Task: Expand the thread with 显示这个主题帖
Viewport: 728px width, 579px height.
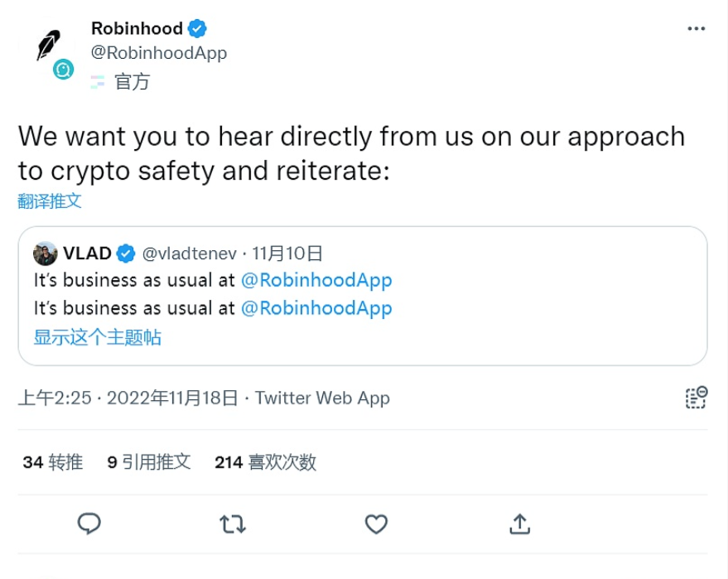Action: (97, 337)
